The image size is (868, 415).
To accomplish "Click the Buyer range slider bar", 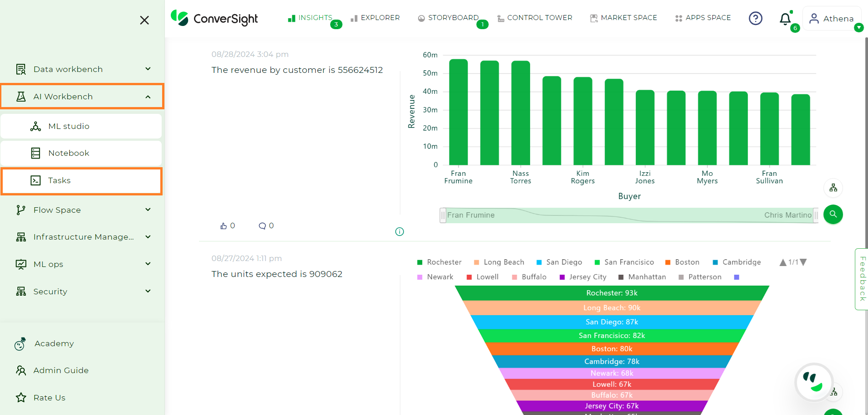I will pos(629,215).
